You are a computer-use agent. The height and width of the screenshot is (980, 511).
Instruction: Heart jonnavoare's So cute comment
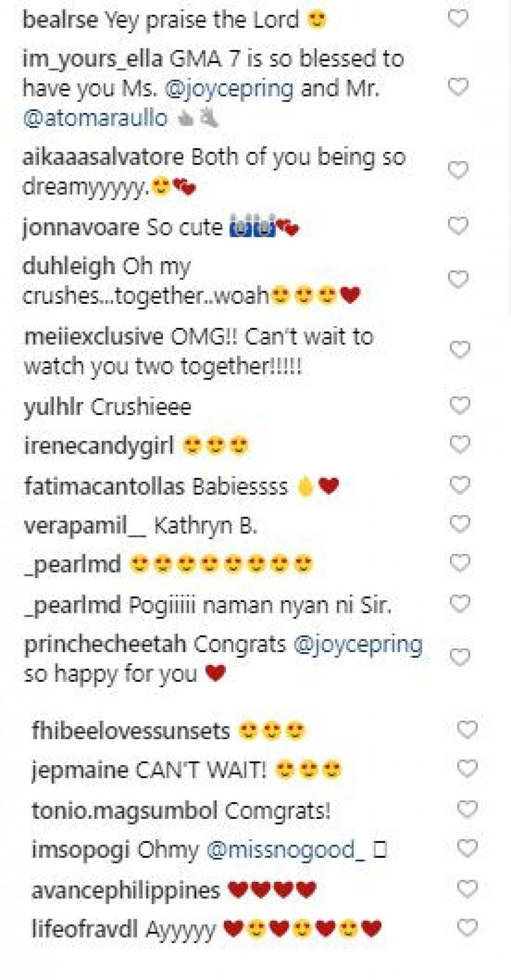[457, 225]
